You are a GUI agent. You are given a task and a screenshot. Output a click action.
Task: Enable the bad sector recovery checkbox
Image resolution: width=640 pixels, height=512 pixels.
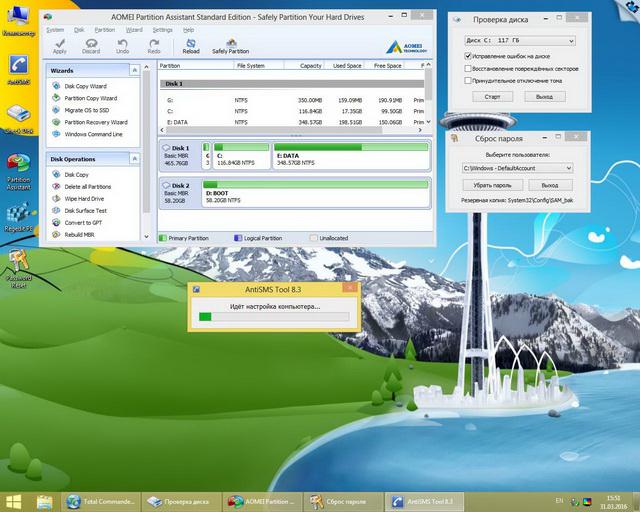click(468, 68)
